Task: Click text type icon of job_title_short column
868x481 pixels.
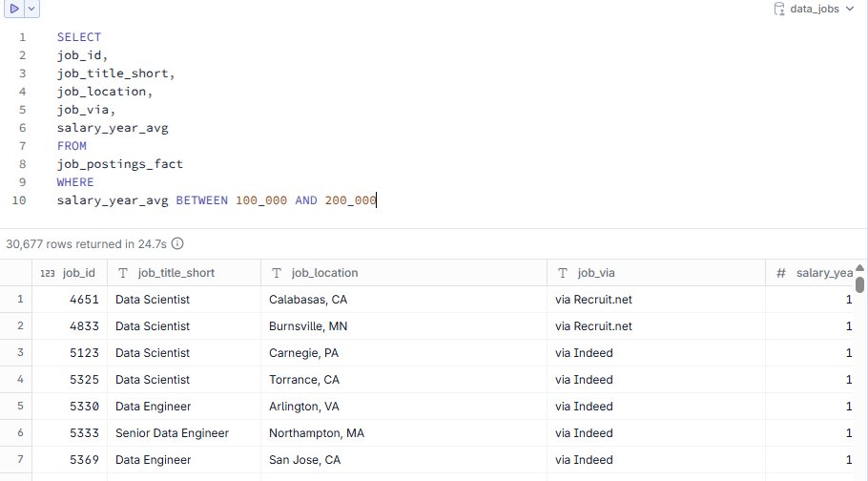Action: point(123,273)
